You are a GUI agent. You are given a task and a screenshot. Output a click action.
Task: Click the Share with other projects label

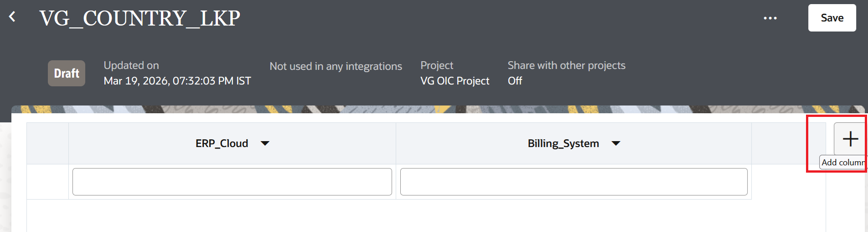coord(566,65)
